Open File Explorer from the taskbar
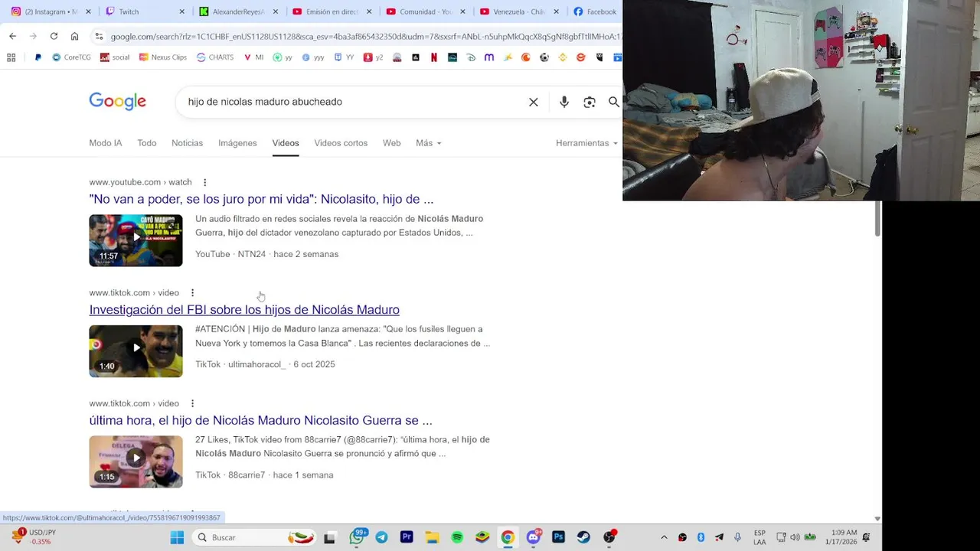 432,537
